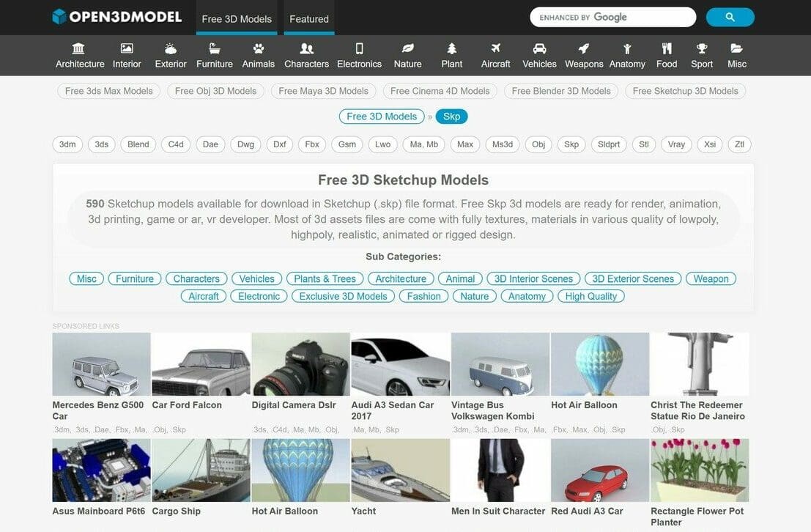The image size is (811, 532).
Task: Switch to the Featured tab
Action: [x=308, y=18]
